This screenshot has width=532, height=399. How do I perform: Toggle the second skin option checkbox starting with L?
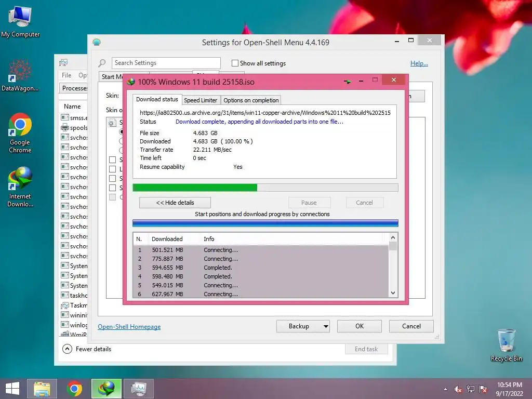pos(112,169)
